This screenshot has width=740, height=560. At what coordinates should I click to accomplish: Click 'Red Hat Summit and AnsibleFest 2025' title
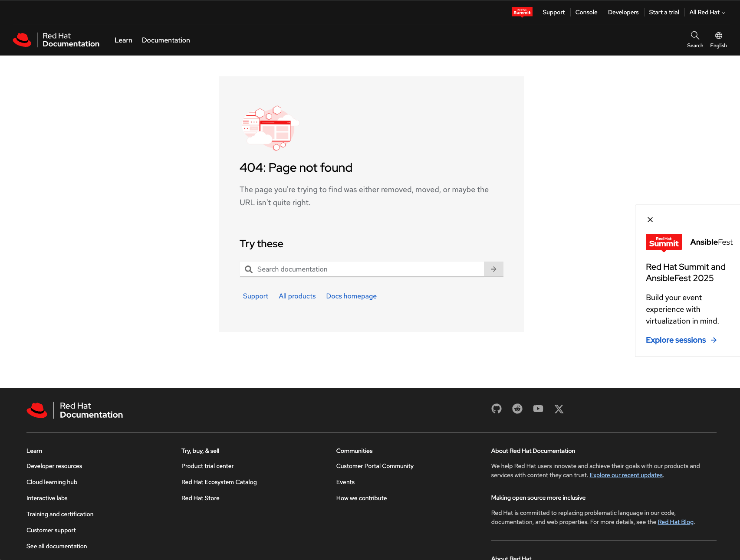(686, 272)
